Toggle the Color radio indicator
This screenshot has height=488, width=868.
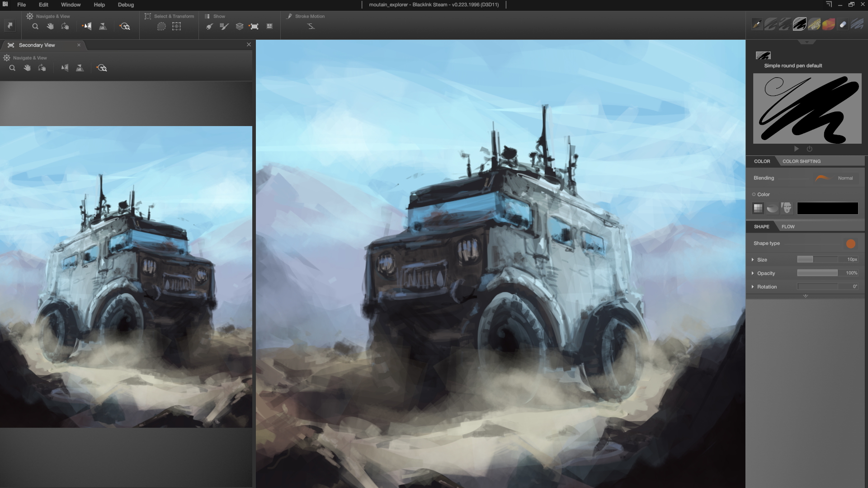(754, 194)
